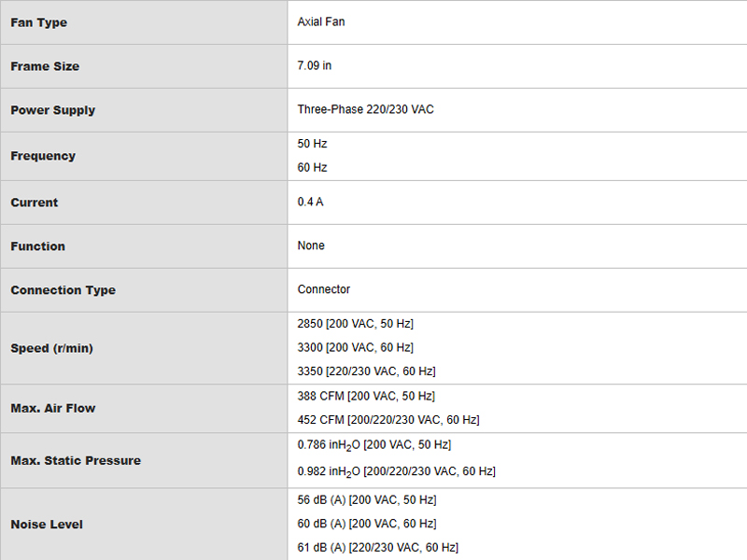Click the 61 dB (A) noise level value
This screenshot has height=560, width=747.
point(378,548)
